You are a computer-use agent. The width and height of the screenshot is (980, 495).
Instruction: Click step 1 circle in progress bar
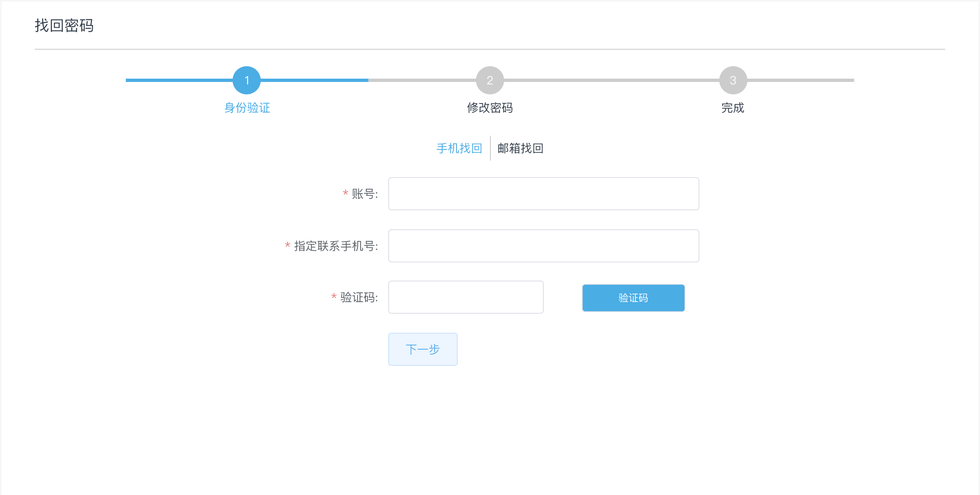(247, 80)
